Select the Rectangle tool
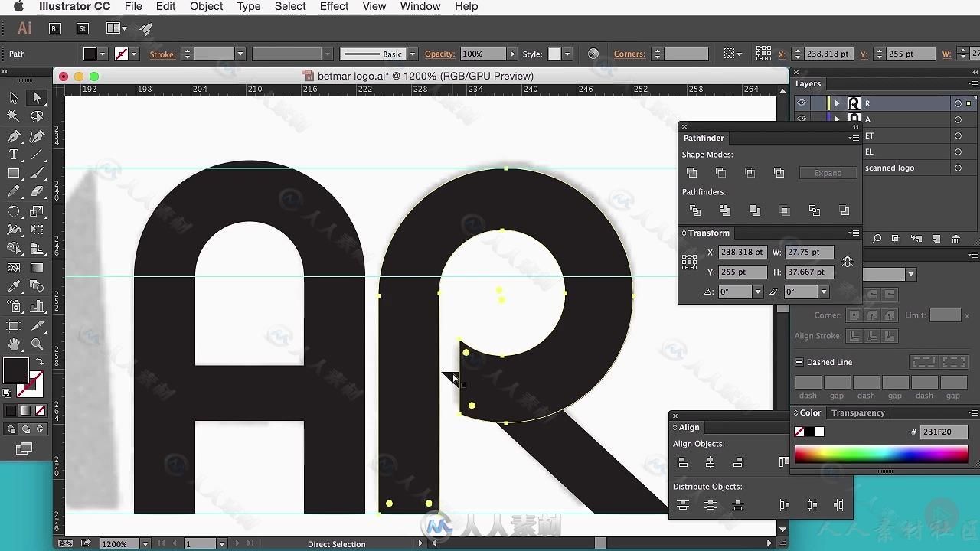Screen dimensions: 980x551 (x=14, y=174)
